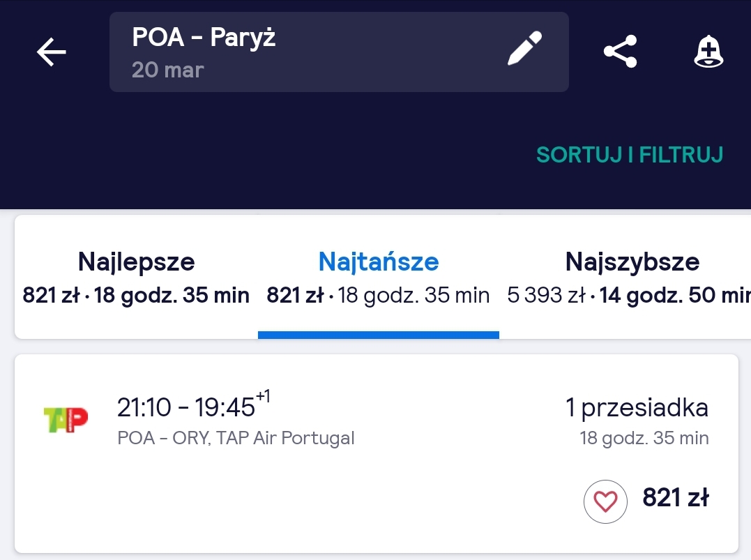Select the Najtańsze tab
751x560 pixels.
tap(379, 278)
